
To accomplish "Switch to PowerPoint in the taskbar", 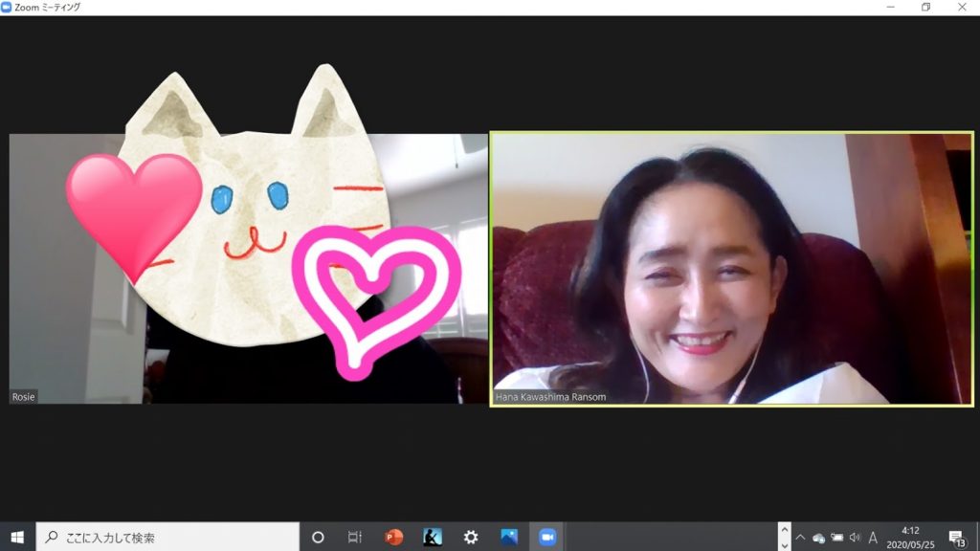I will pos(393,537).
